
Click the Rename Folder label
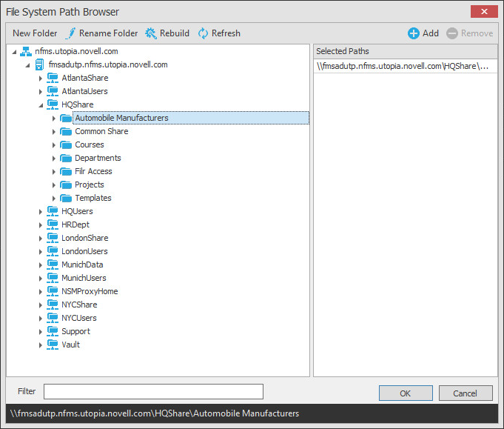(x=108, y=33)
